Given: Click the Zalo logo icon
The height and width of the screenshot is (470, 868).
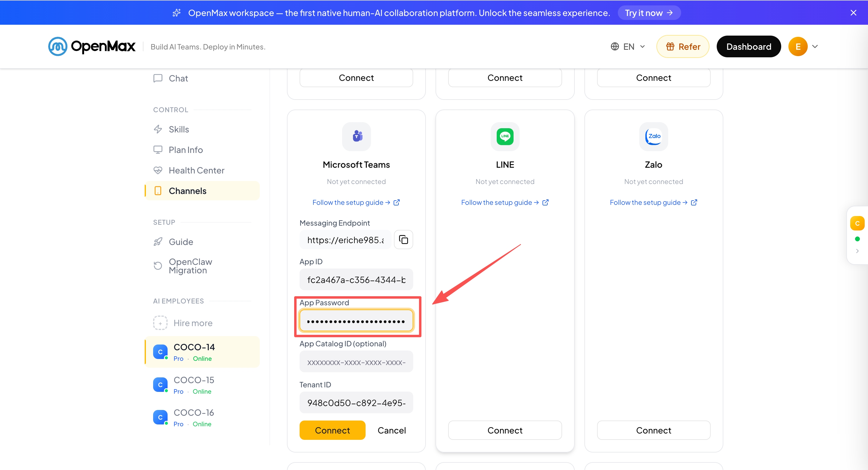Looking at the screenshot, I should pos(653,136).
